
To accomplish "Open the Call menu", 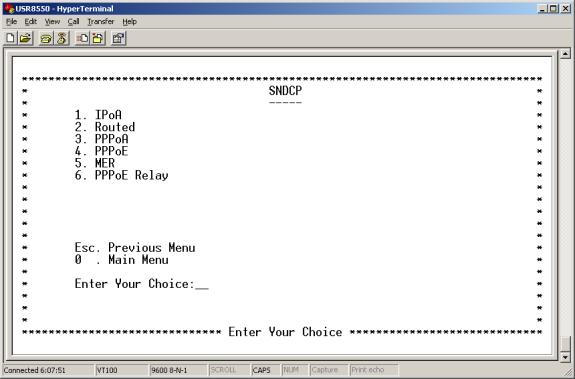I will click(73, 22).
